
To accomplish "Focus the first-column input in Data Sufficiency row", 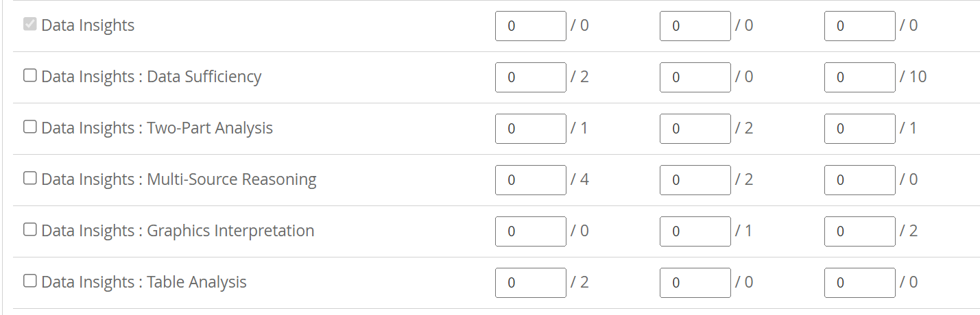I will 530,77.
